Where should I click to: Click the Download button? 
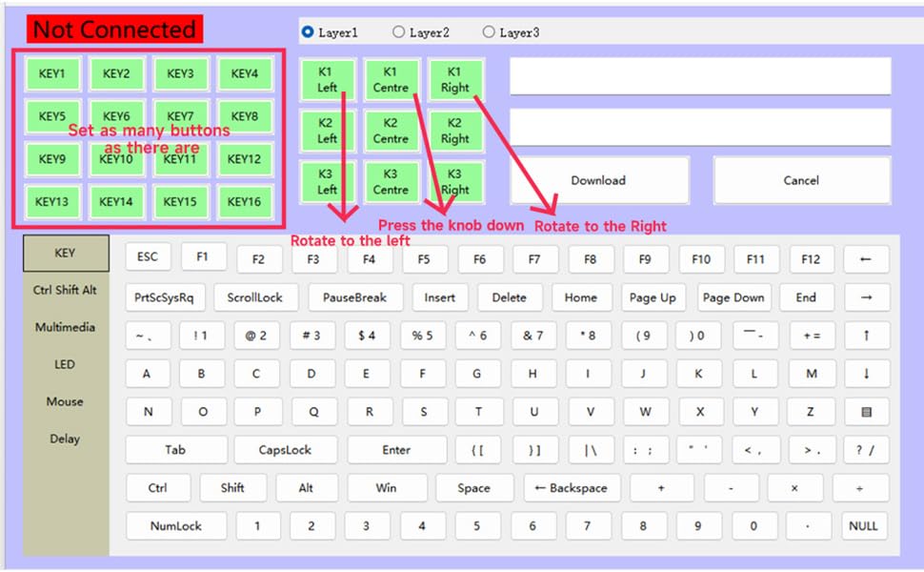pos(598,180)
